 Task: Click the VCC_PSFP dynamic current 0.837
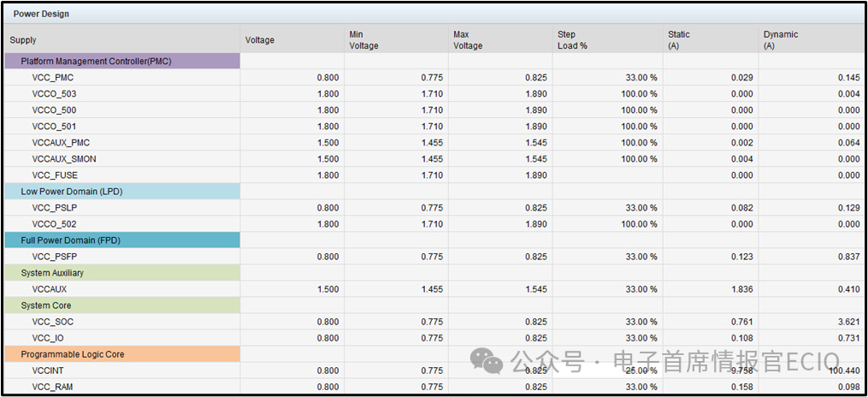pyautogui.click(x=848, y=257)
